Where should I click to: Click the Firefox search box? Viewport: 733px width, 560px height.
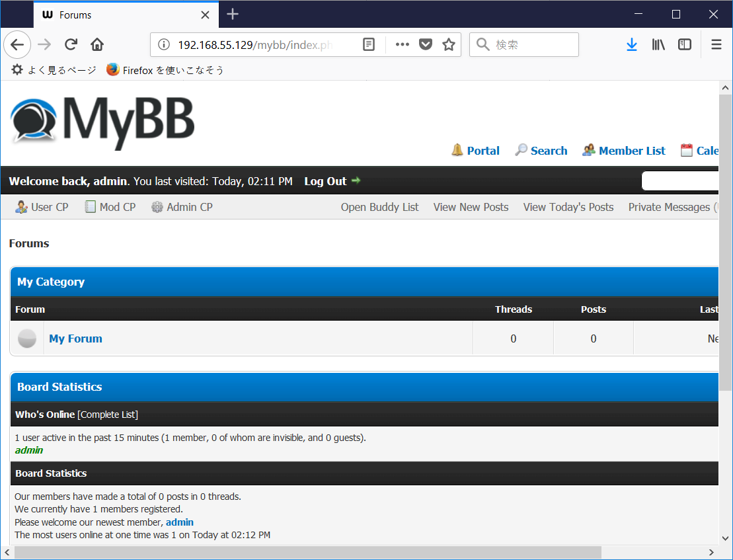(524, 44)
